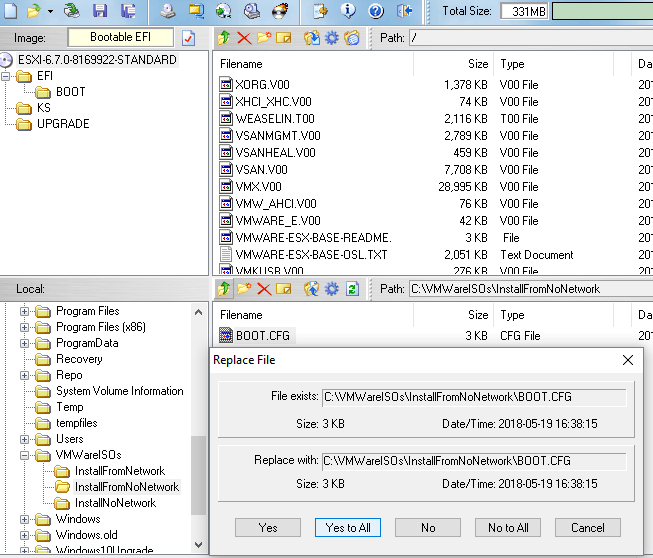Open local pane gear settings icon
Screen dimensions: 653x558
pyautogui.click(x=331, y=289)
